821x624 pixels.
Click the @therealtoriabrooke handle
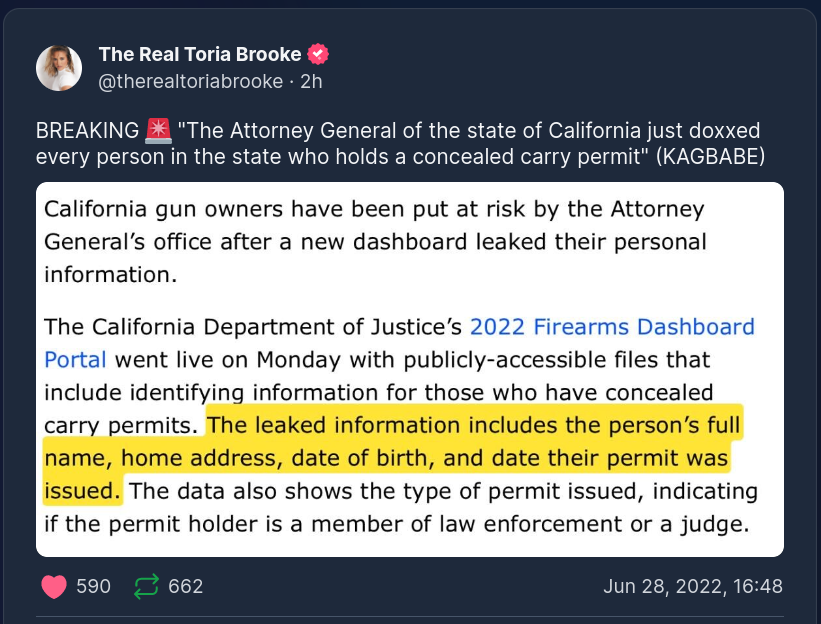click(190, 81)
